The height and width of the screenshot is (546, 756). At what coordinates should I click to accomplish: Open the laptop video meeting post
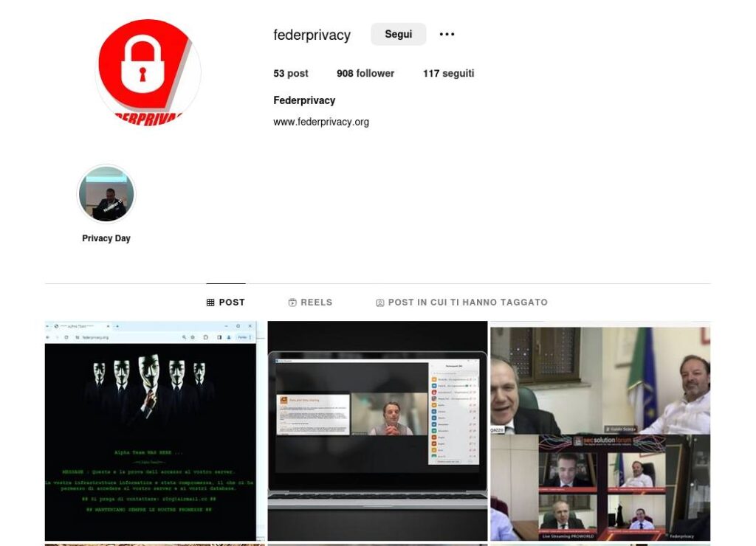pyautogui.click(x=377, y=431)
